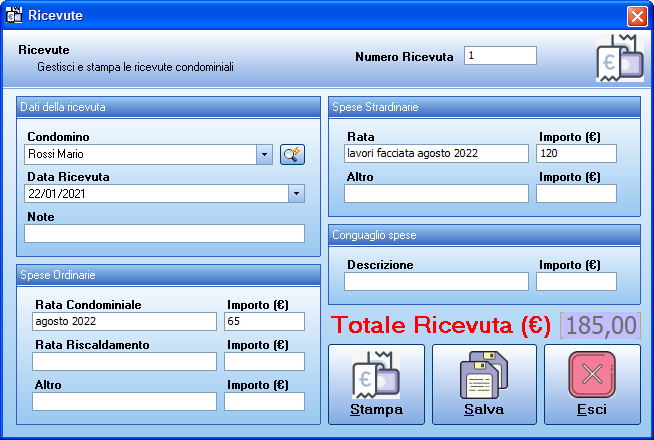Click the Dati della ricevuta panel header
This screenshot has width=654, height=440.
169,107
